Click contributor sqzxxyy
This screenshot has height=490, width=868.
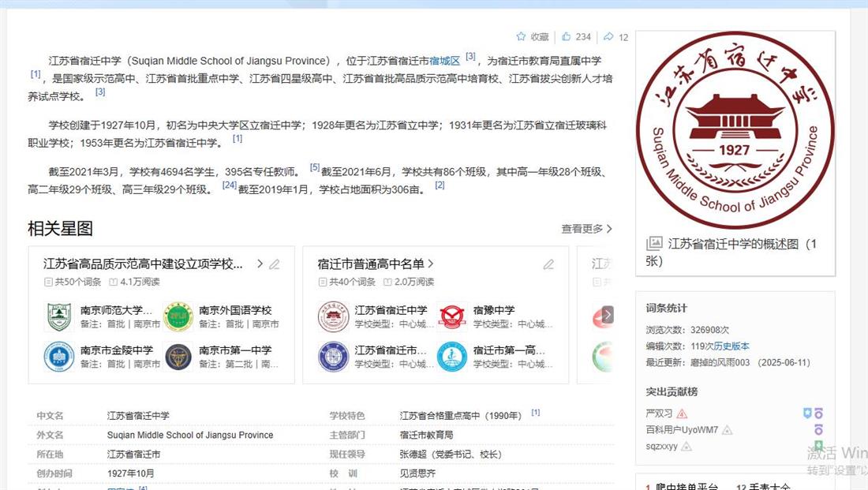point(661,447)
